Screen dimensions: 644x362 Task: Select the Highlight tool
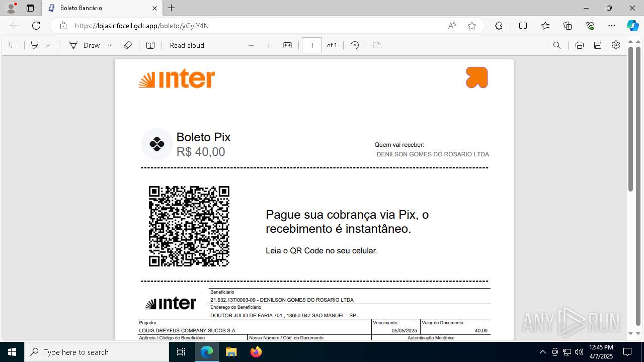35,45
